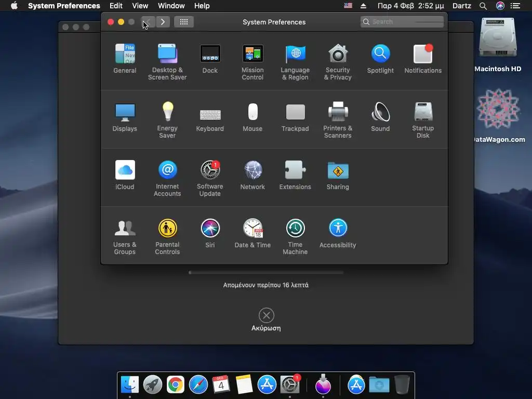The width and height of the screenshot is (532, 399).
Task: Open the System Preferences app menu
Action: pos(64,6)
